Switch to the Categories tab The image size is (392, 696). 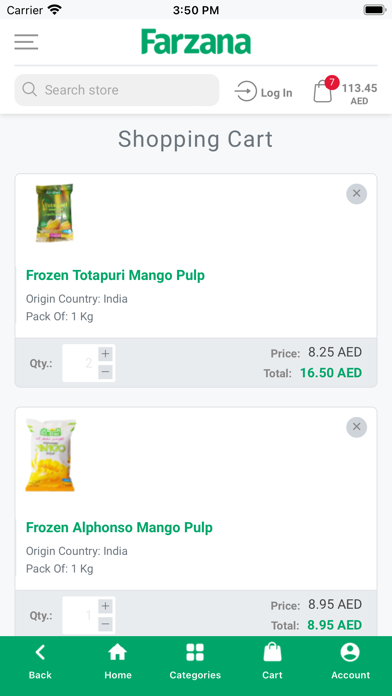point(195,663)
